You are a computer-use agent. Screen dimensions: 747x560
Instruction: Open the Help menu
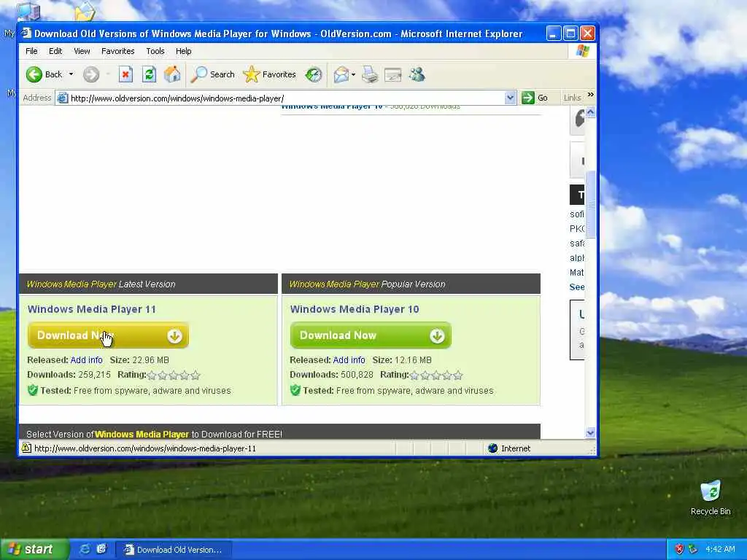(183, 51)
